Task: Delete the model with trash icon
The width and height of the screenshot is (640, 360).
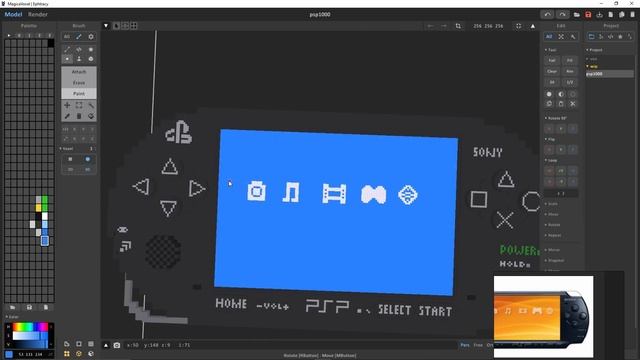Action: [x=633, y=15]
